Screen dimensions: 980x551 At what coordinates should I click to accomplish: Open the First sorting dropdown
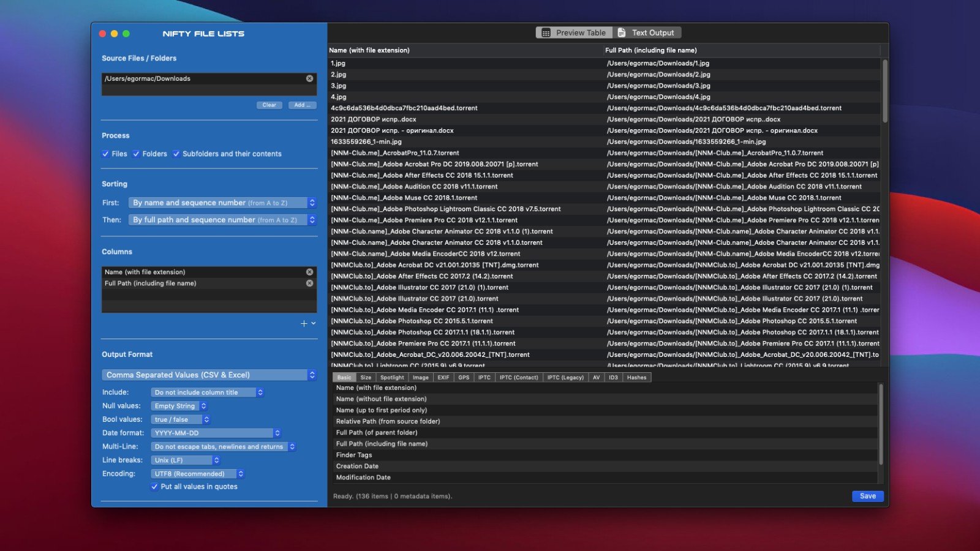click(222, 203)
